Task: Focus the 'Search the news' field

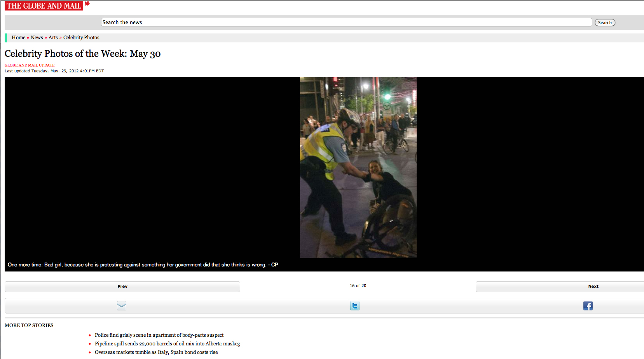Action: point(346,23)
